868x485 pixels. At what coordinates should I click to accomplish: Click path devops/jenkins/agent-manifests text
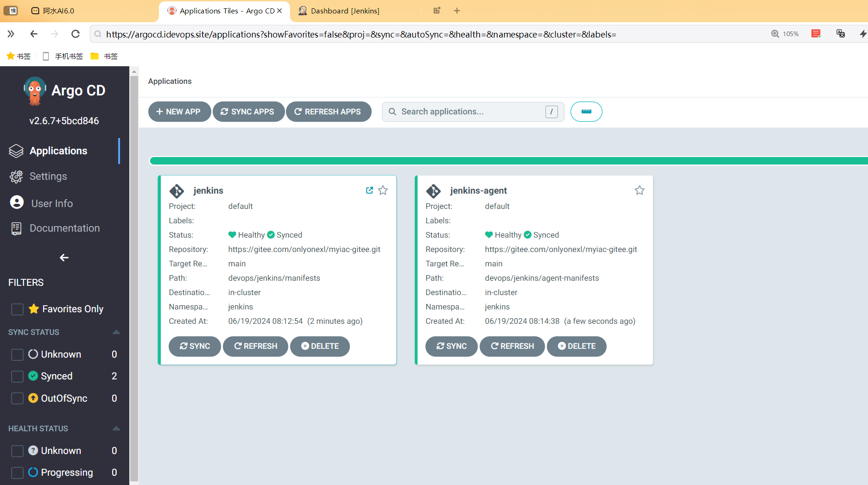coord(542,278)
